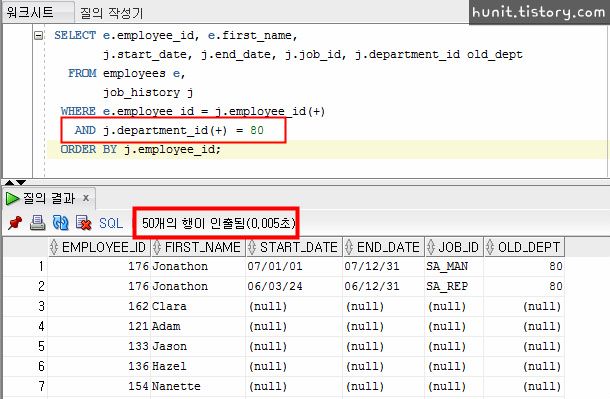Click the fetched rows status text
The image size is (610, 399).
pyautogui.click(x=219, y=223)
